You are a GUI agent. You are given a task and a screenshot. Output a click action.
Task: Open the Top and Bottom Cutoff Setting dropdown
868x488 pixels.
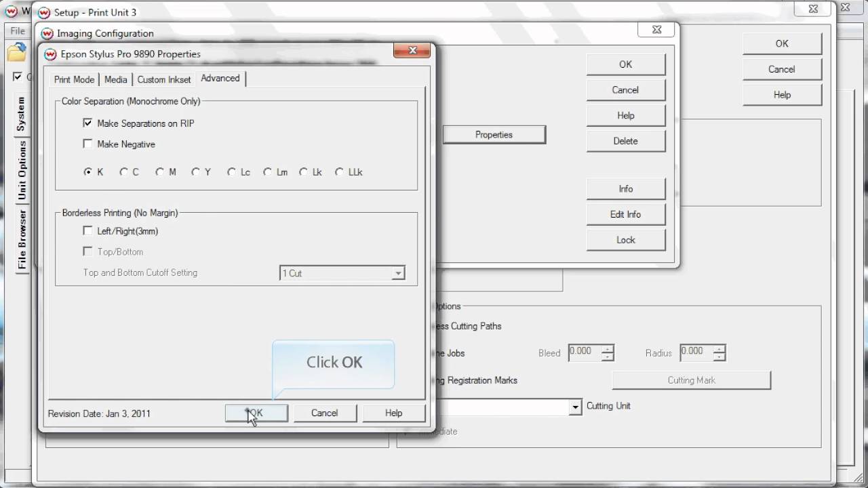(399, 272)
